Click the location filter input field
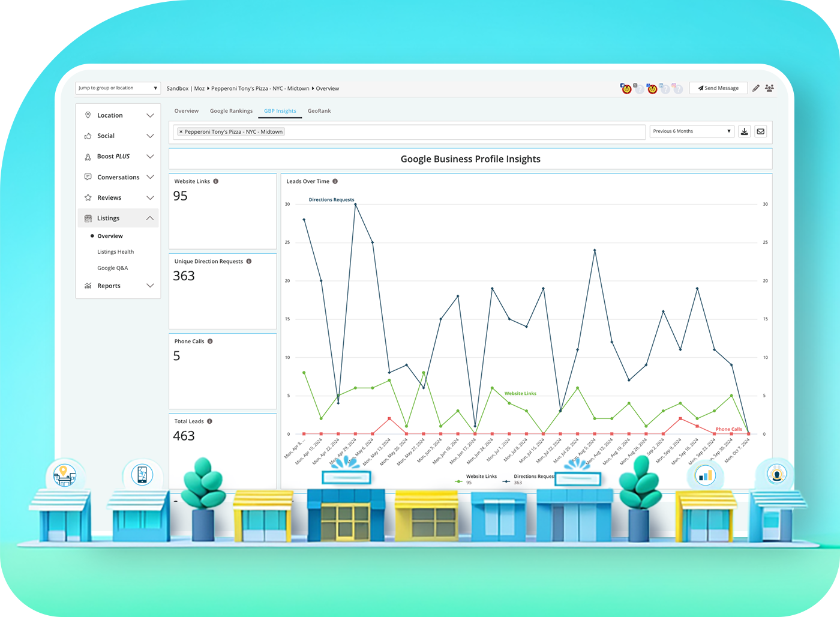 462,132
